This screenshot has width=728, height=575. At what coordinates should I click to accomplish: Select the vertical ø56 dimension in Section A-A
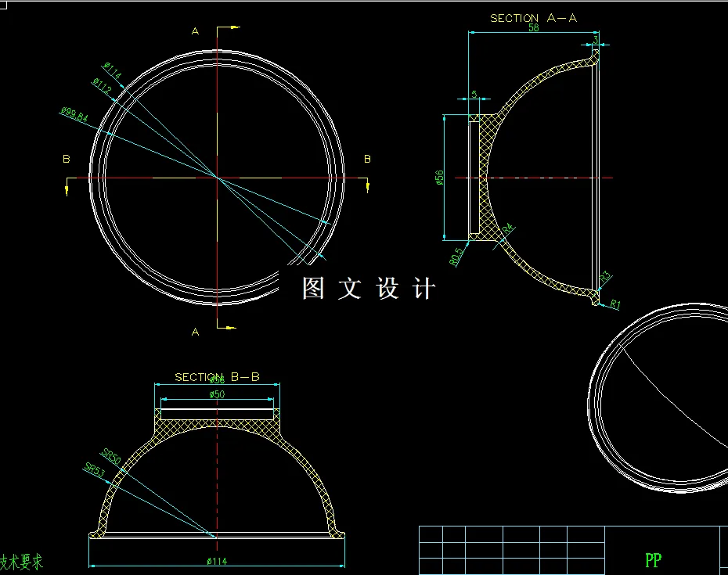click(439, 178)
